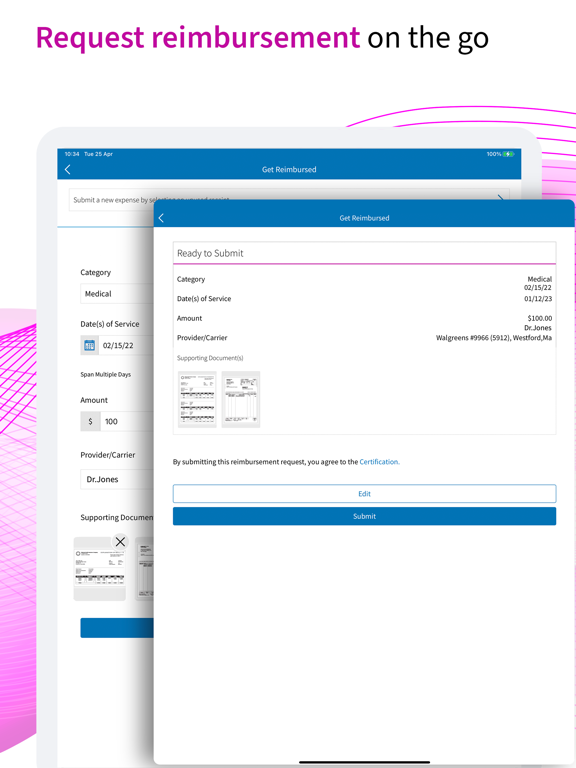Tap the back arrow in rear tablet header
This screenshot has width=576, height=768.
pos(68,169)
